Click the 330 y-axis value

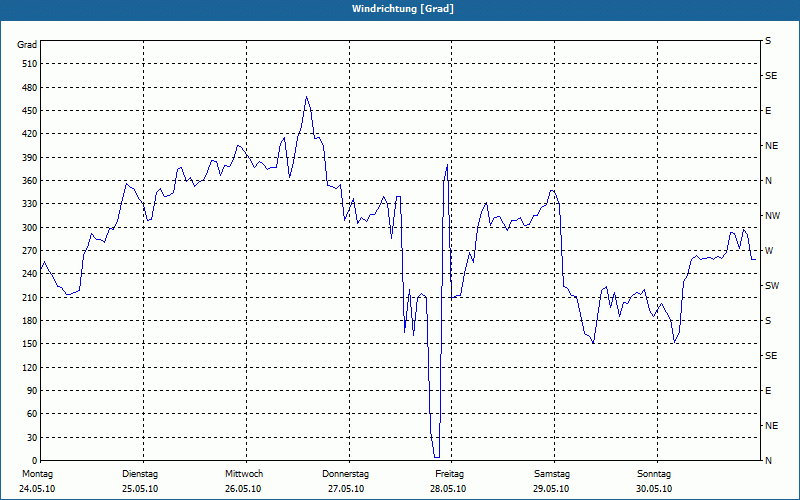(30, 204)
